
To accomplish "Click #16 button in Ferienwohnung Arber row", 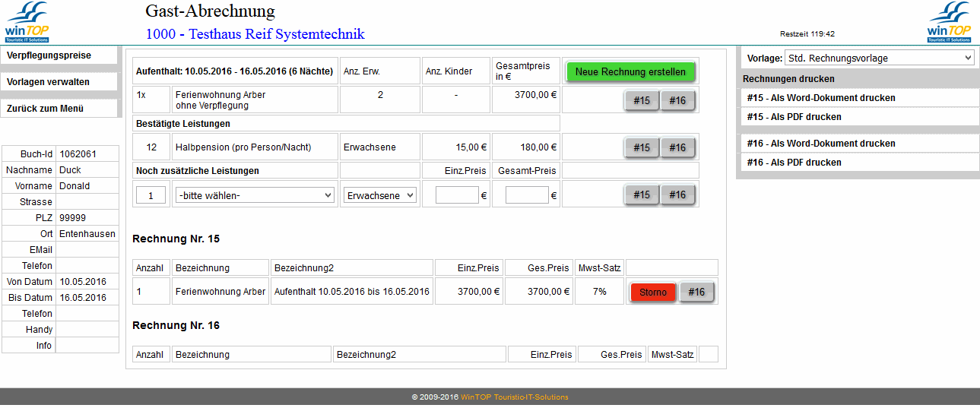I will point(677,101).
